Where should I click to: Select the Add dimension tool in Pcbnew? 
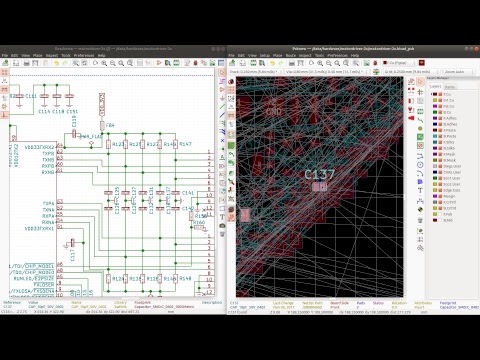[420, 201]
